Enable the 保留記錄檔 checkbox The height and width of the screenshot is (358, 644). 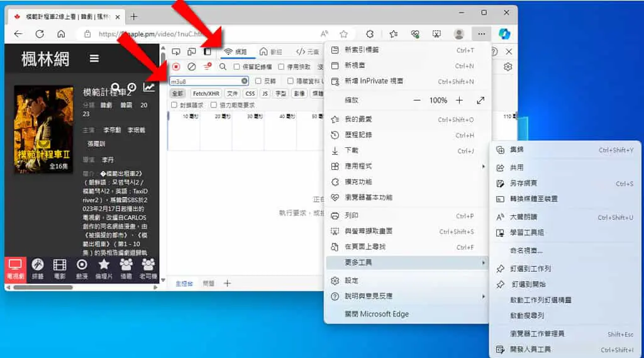[236, 67]
